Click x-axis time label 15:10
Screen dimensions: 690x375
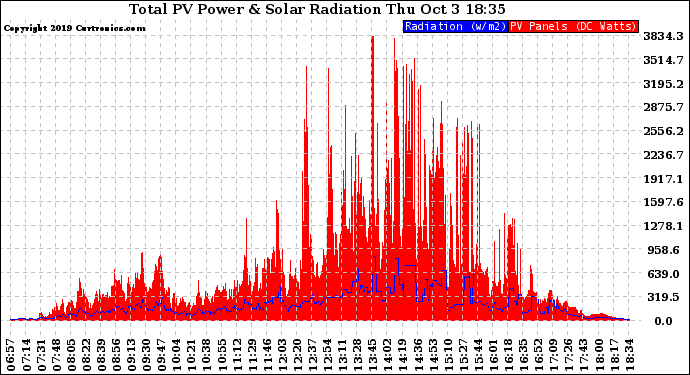click(448, 354)
